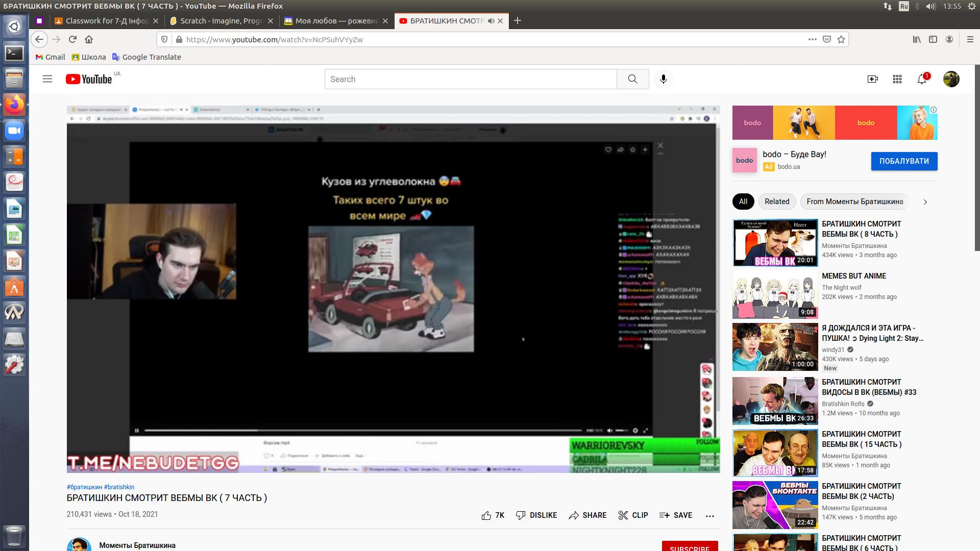Open the YouTube apps grid icon
Screen dimensions: 980x551
click(897, 79)
